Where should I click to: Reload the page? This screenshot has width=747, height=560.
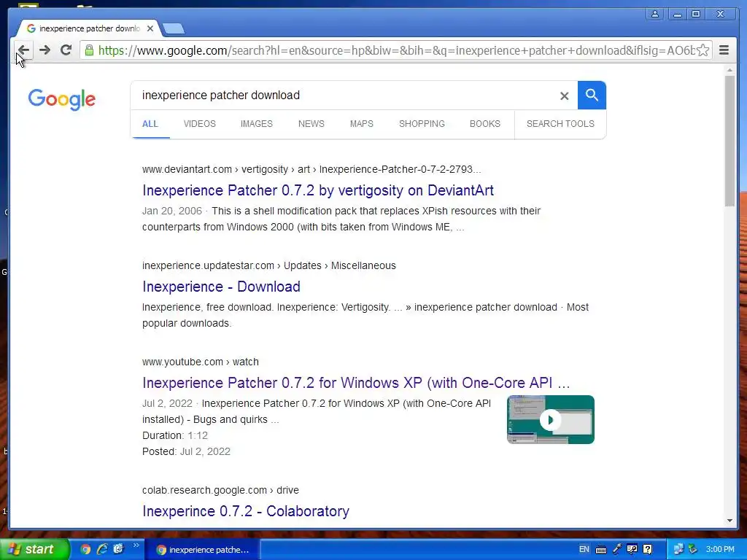coord(66,50)
